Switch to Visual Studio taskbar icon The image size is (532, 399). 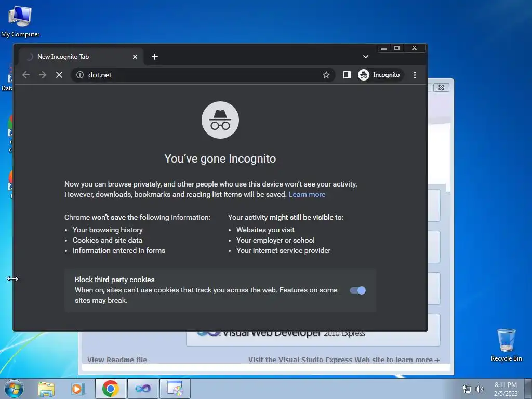point(143,389)
